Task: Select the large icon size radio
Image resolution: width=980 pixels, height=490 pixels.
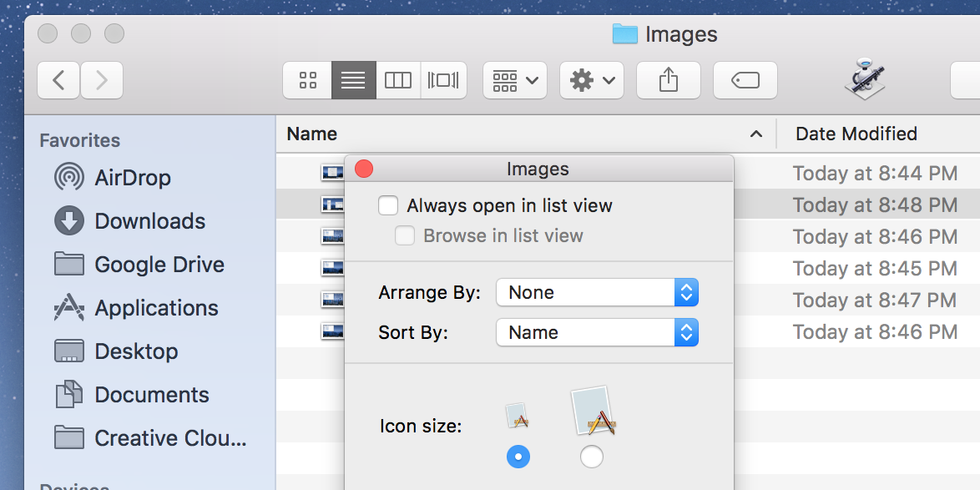Action: (x=591, y=457)
